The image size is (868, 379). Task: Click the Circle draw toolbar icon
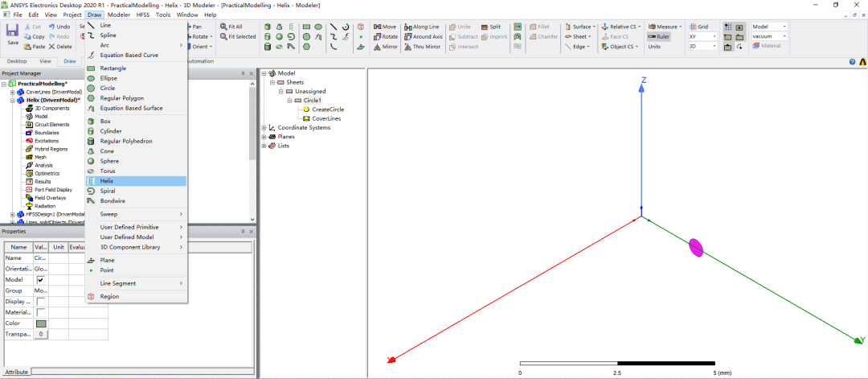[x=306, y=36]
